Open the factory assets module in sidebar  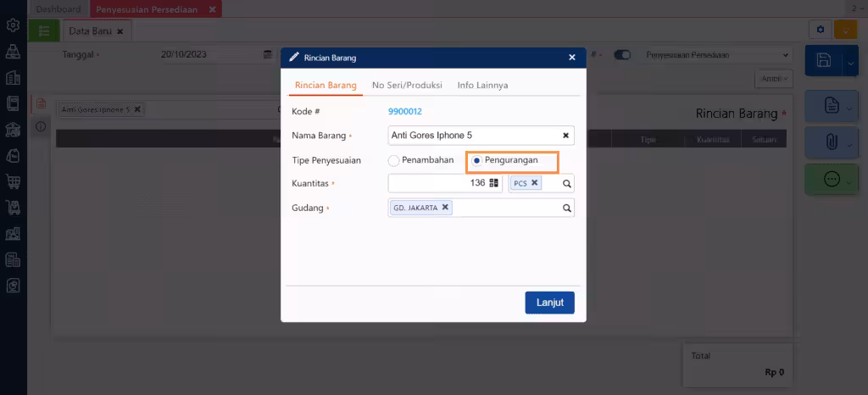(x=13, y=233)
